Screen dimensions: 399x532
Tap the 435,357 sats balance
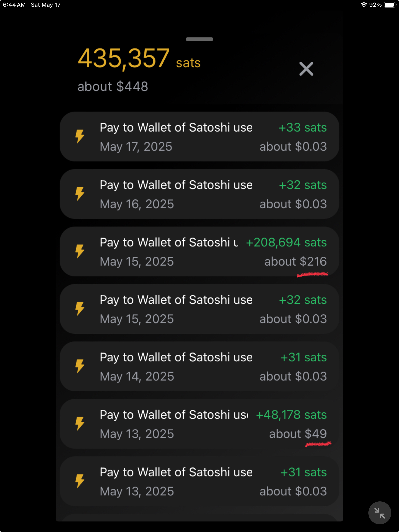(139, 59)
